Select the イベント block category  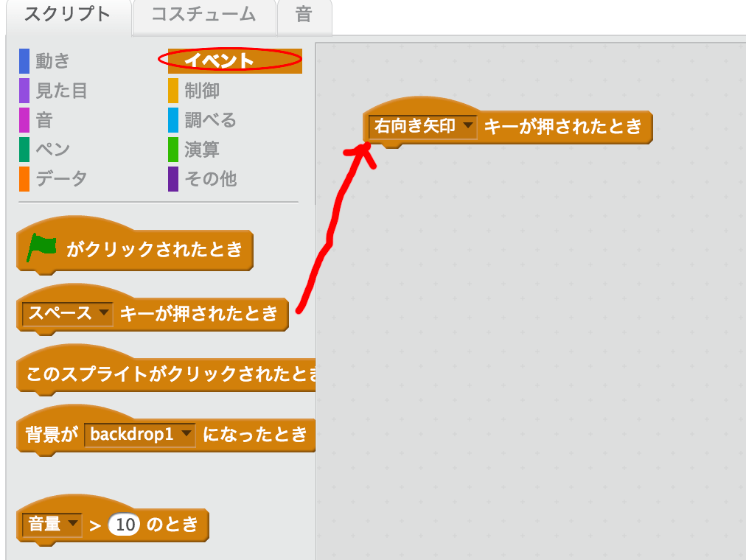(234, 61)
